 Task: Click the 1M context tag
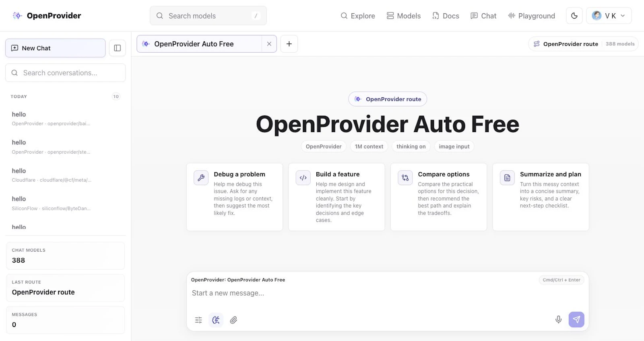[x=369, y=146]
